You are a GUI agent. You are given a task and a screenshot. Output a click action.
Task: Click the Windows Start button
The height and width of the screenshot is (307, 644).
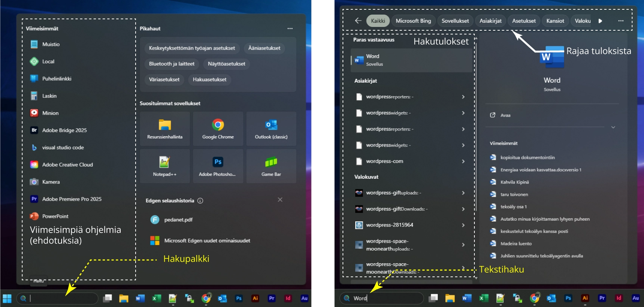[x=7, y=298]
